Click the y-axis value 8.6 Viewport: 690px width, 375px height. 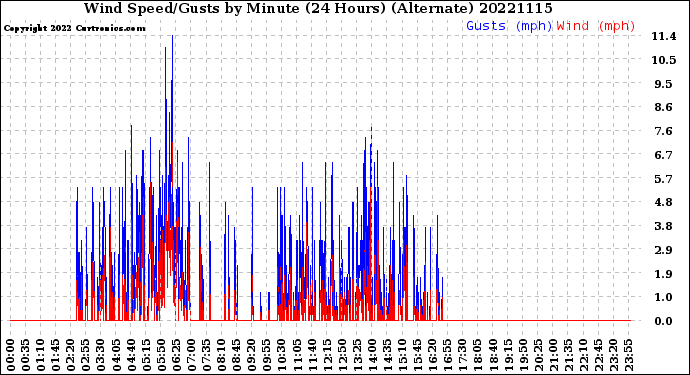tap(664, 107)
